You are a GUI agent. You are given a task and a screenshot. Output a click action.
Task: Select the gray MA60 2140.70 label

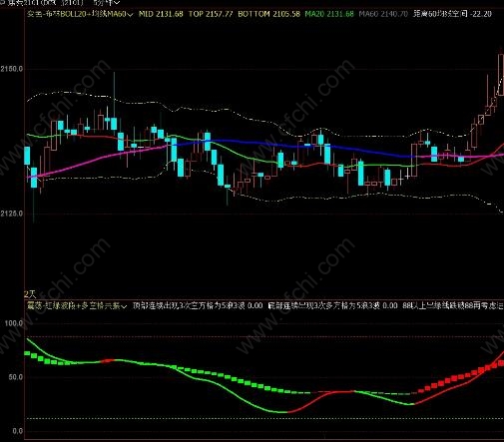point(383,14)
